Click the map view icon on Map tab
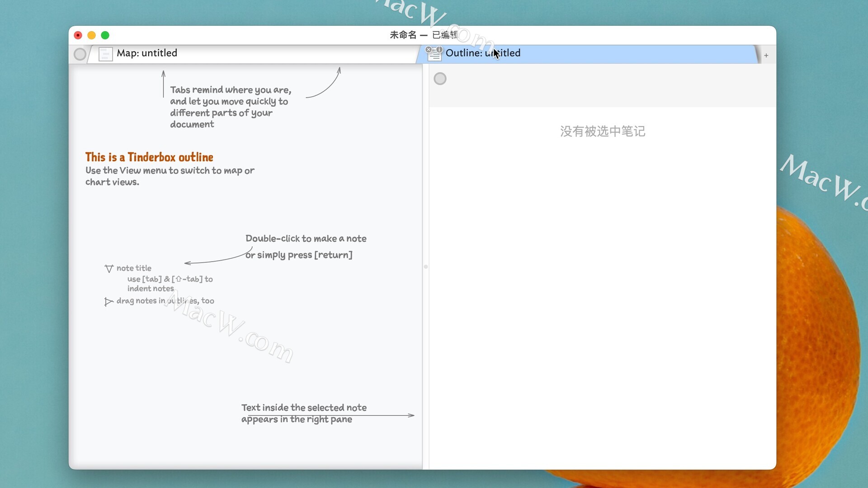This screenshot has height=488, width=868. (105, 55)
